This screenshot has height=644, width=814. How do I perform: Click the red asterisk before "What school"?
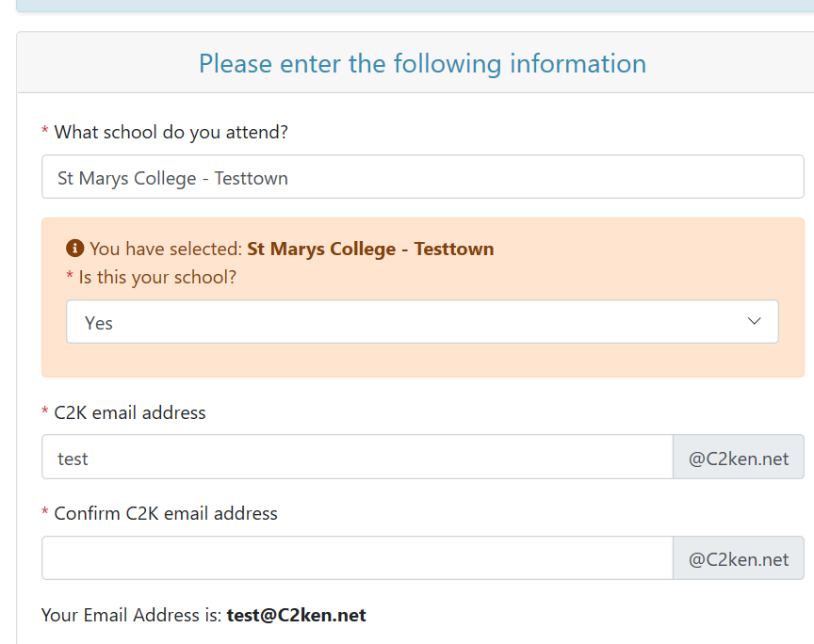(x=45, y=133)
